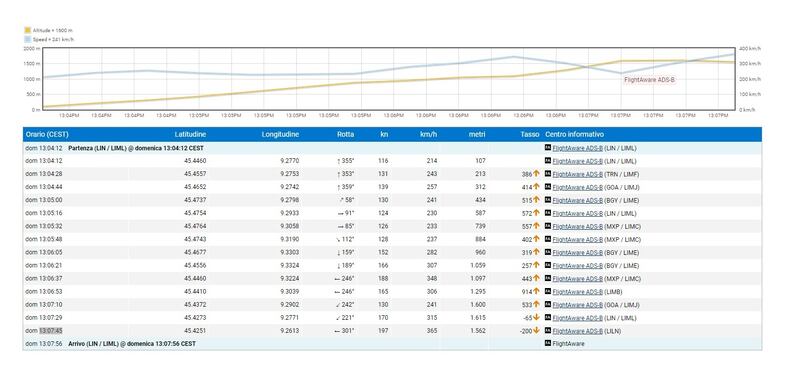The image size is (800, 370).
Task: Click the orange climb arrow next to rate 402
Action: click(536, 239)
